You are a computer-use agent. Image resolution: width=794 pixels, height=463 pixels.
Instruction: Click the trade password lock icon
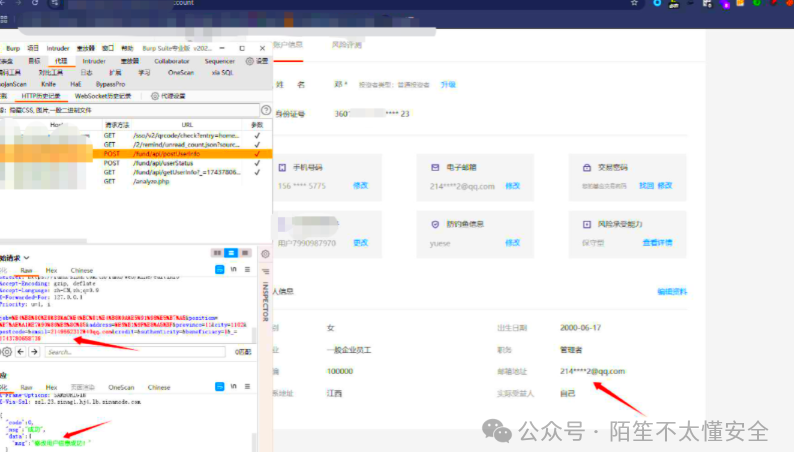[587, 167]
